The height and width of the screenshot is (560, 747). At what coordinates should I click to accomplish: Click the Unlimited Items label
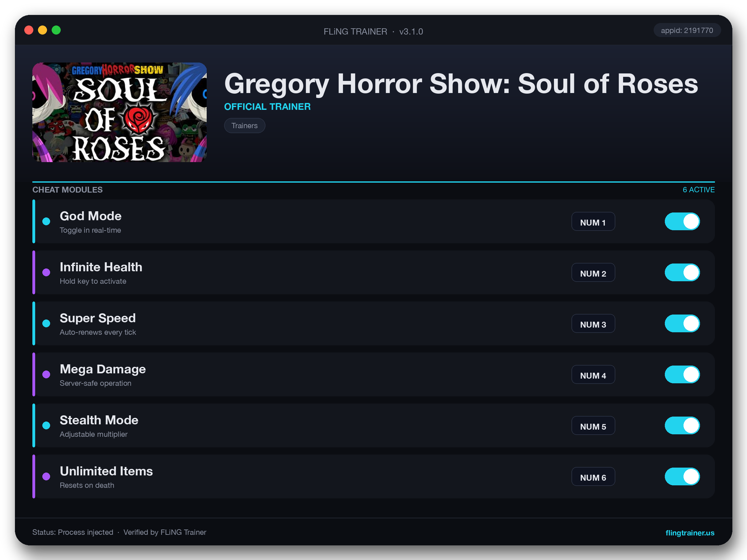(106, 471)
